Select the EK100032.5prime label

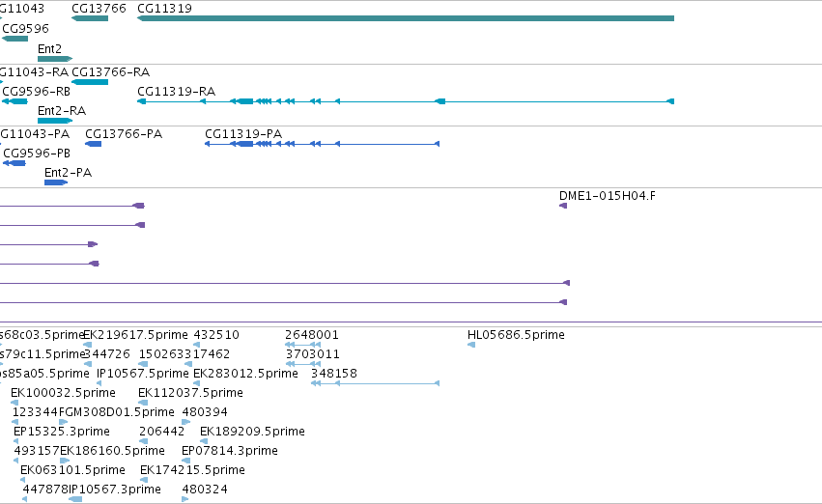pos(63,392)
